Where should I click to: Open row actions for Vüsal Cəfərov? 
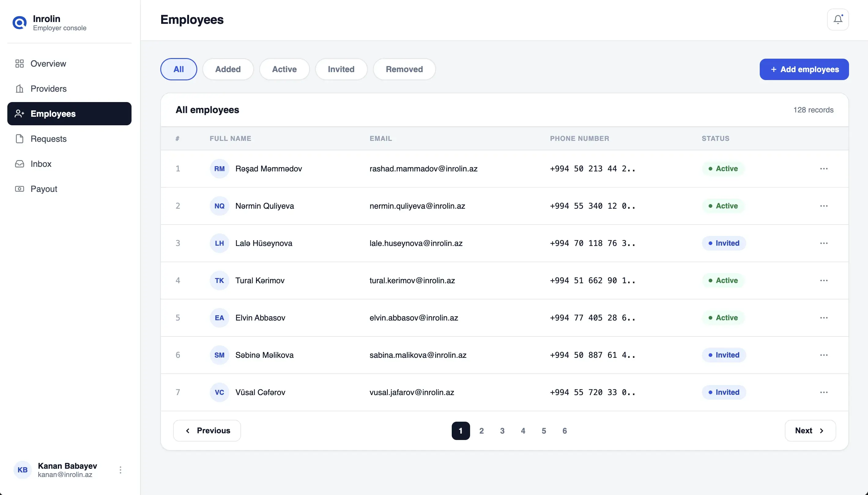click(x=824, y=392)
